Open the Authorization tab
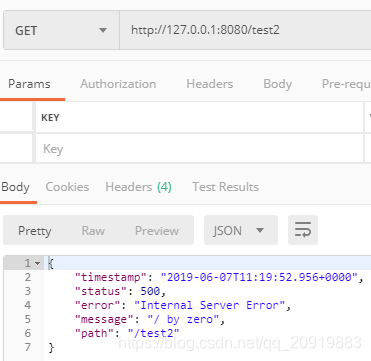371x361 pixels. 118,84
